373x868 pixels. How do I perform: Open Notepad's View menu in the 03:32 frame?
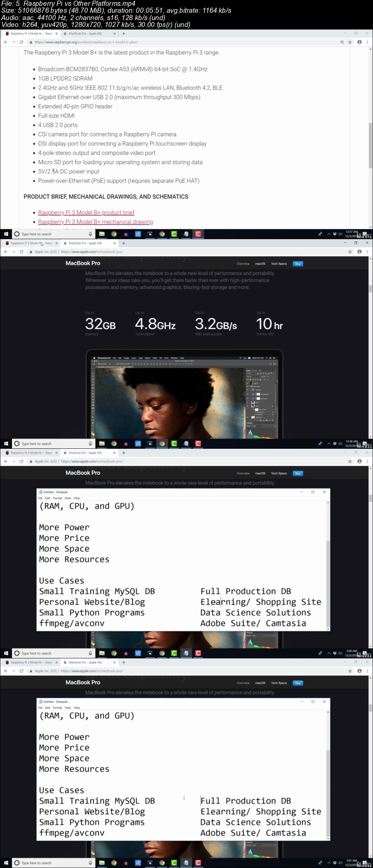point(68,498)
